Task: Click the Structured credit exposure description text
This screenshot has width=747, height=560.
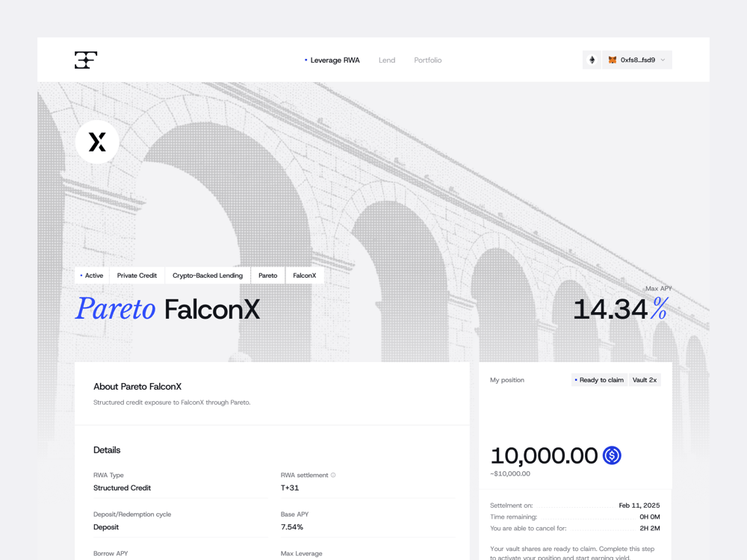Action: (172, 402)
